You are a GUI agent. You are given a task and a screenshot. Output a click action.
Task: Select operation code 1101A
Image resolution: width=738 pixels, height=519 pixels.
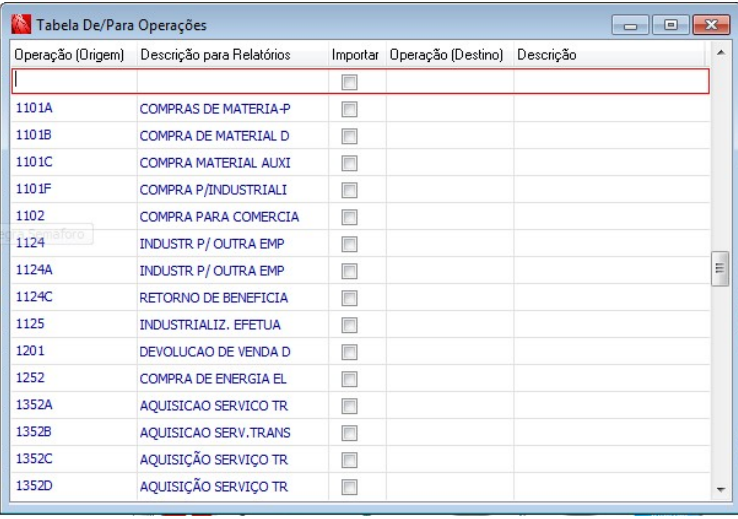pyautogui.click(x=34, y=108)
